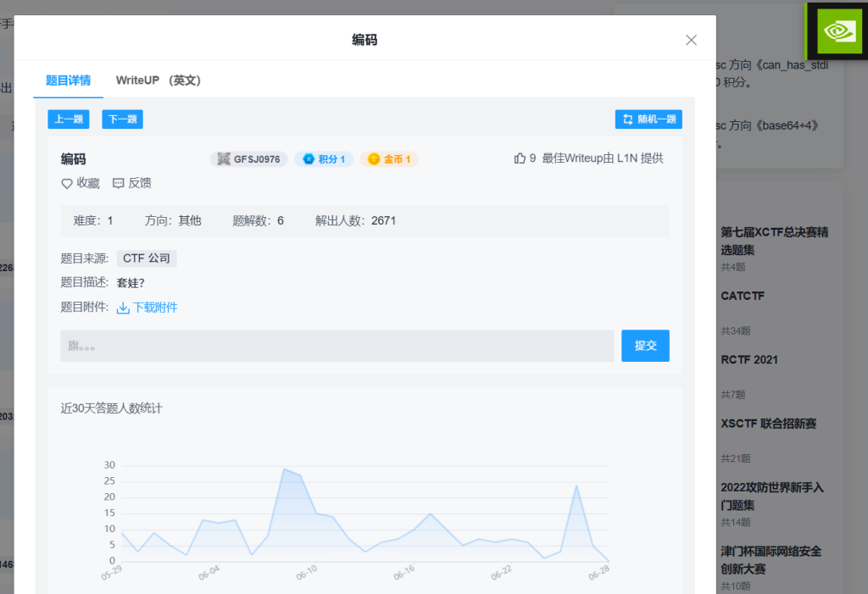This screenshot has width=868, height=594.
Task: Click the download icon beside 下载附件
Action: pos(123,308)
